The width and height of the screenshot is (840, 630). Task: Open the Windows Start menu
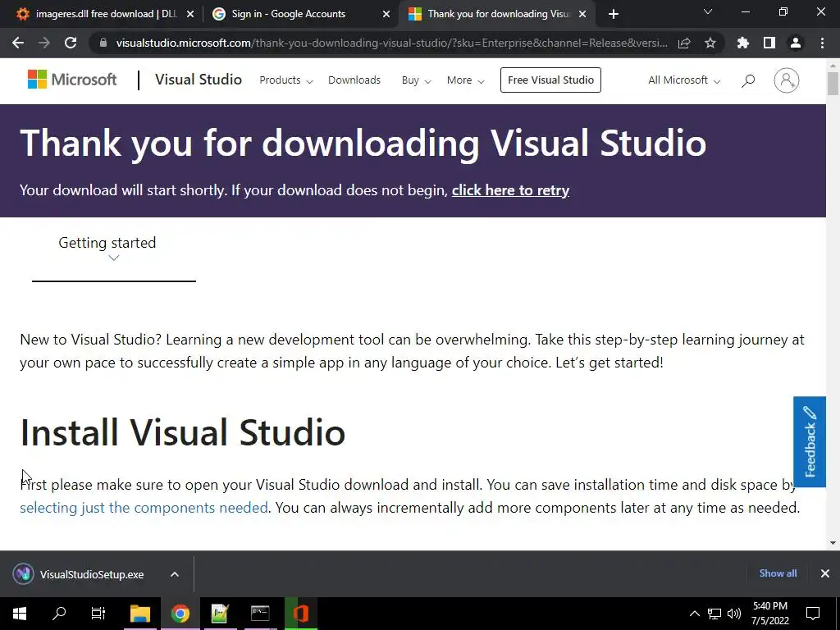(x=20, y=614)
